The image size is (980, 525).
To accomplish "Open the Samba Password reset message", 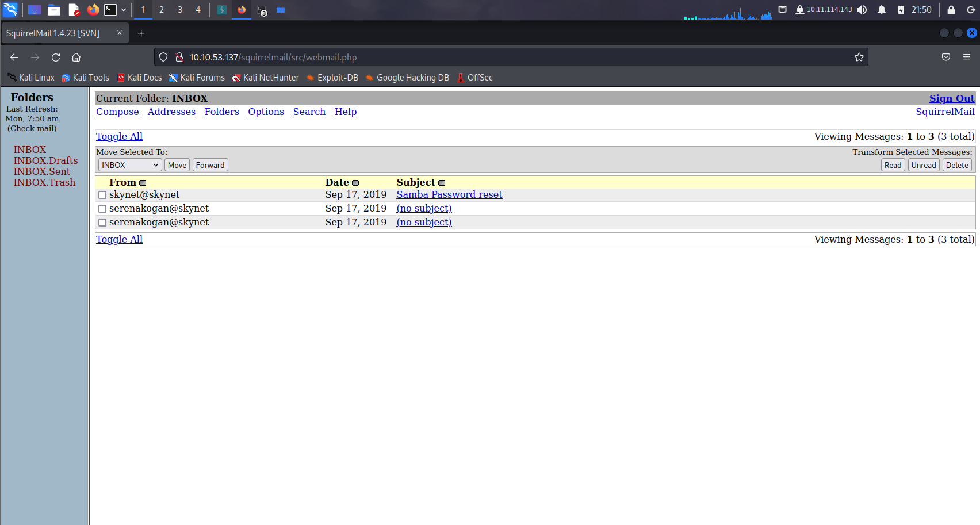I will (x=449, y=194).
